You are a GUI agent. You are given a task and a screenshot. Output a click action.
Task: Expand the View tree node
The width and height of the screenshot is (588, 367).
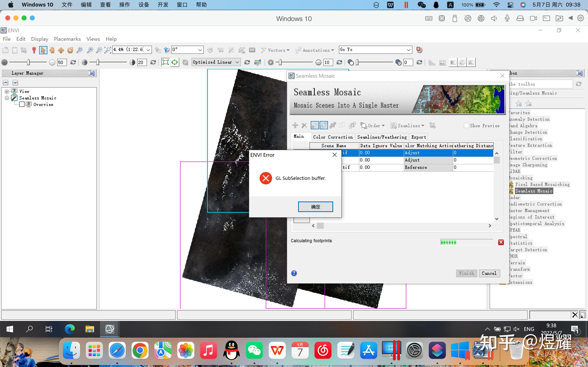7,92
